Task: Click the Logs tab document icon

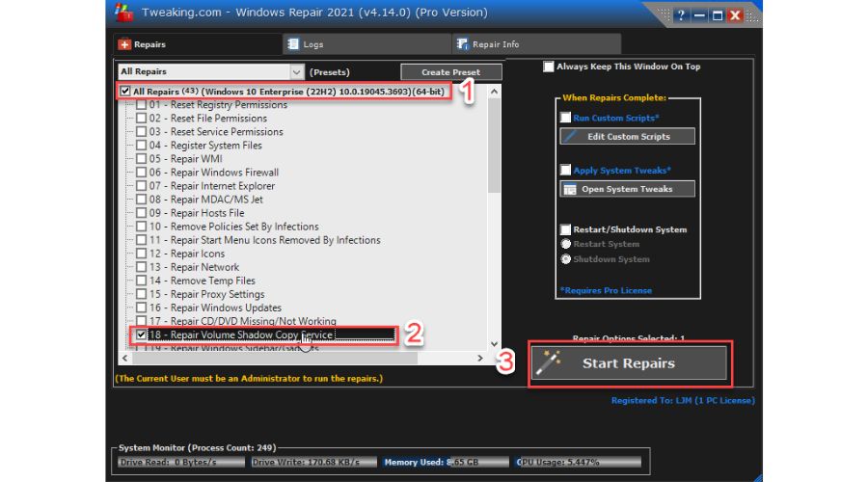Action: pos(293,44)
